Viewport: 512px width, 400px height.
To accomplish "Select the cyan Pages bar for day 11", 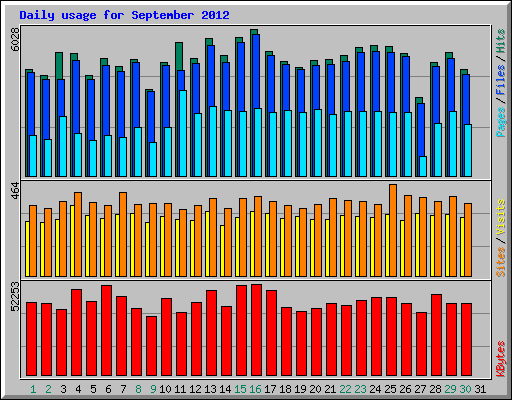I will click(x=183, y=133).
